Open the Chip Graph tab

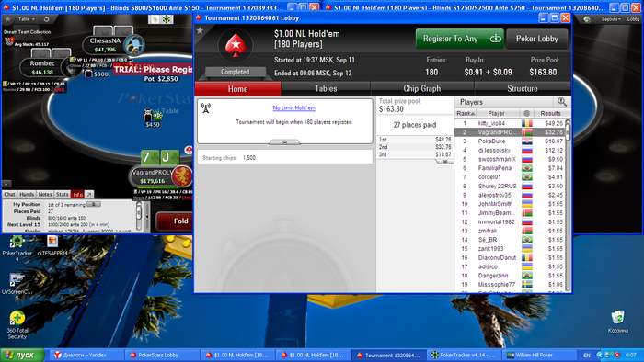(421, 88)
